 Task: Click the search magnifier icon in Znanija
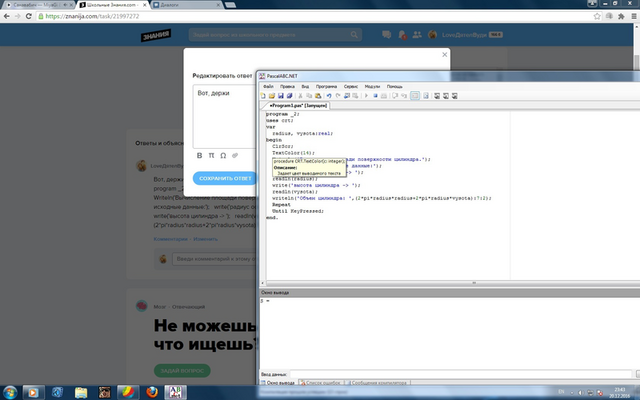354,35
